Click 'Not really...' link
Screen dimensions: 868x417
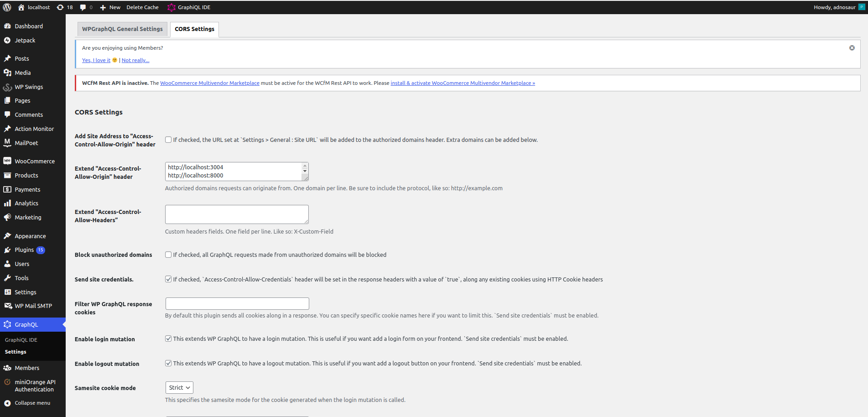(x=135, y=60)
